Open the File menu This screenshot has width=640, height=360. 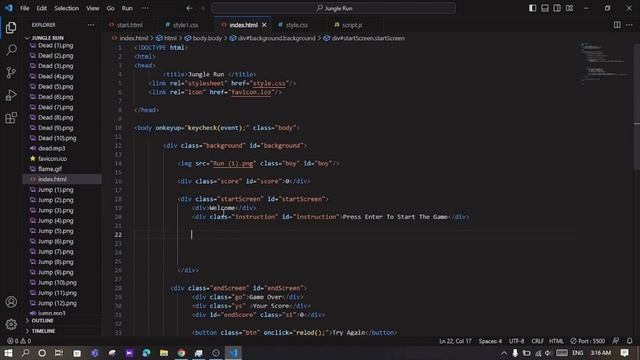[24, 8]
